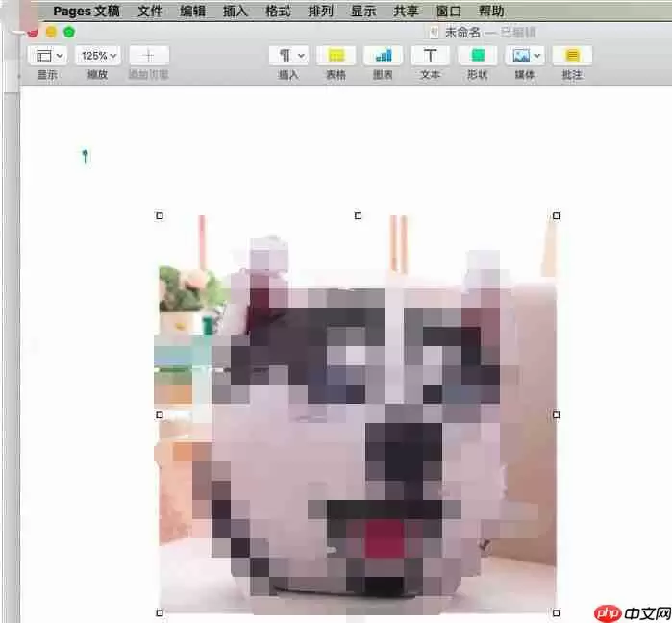Open the 排列 menu
The width and height of the screenshot is (672, 623).
[320, 11]
